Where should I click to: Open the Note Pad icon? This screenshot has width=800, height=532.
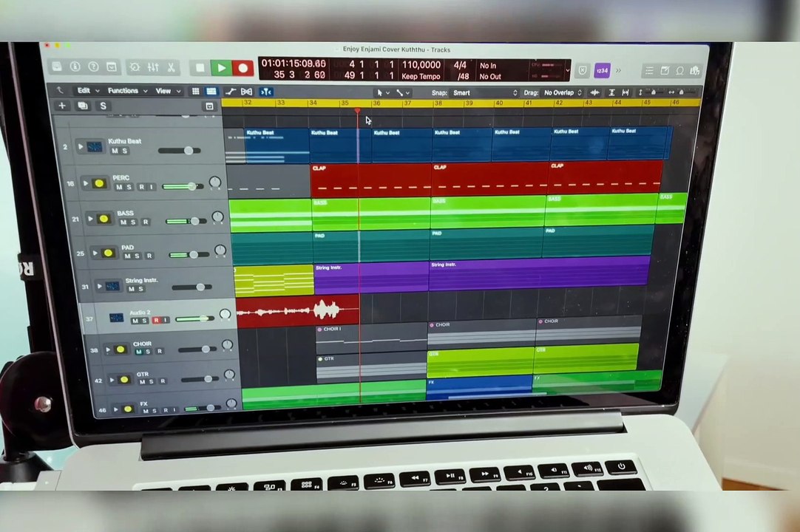pos(665,71)
